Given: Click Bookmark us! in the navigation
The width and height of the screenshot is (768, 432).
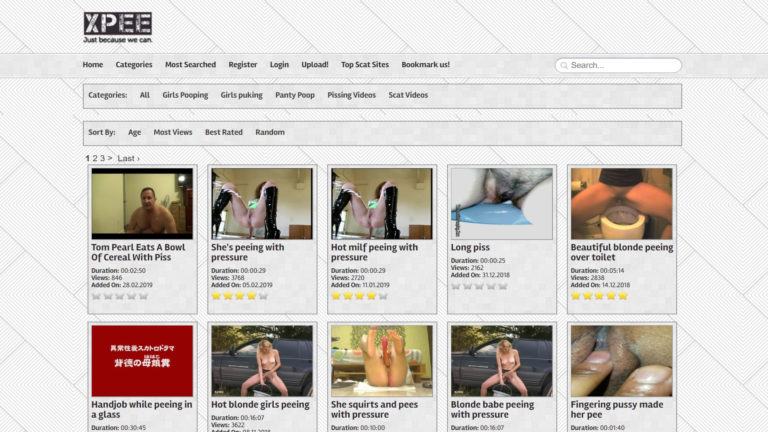Looking at the screenshot, I should (x=425, y=65).
